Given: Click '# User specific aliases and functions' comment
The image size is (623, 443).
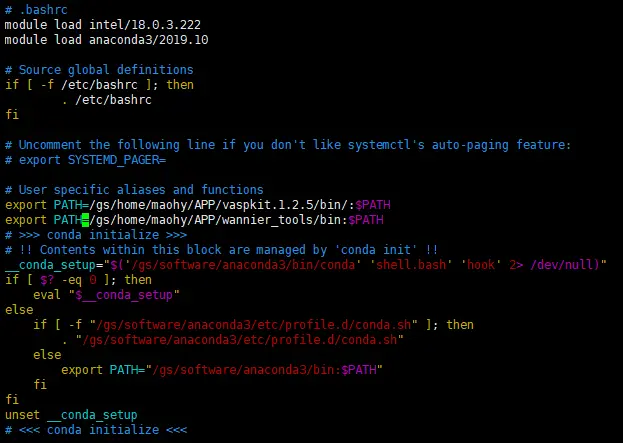Looking at the screenshot, I should coord(134,190).
